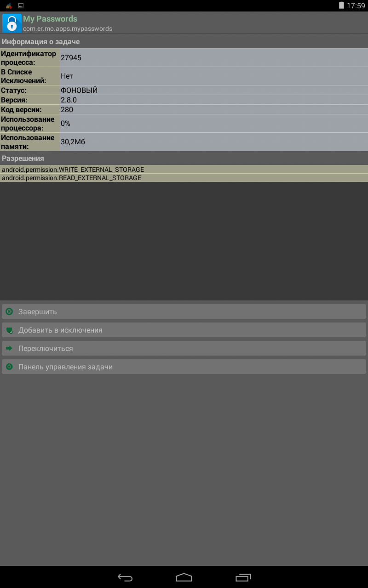Select package name com.er.mo.apps.mypasswords
This screenshot has height=588, width=368.
coord(68,28)
